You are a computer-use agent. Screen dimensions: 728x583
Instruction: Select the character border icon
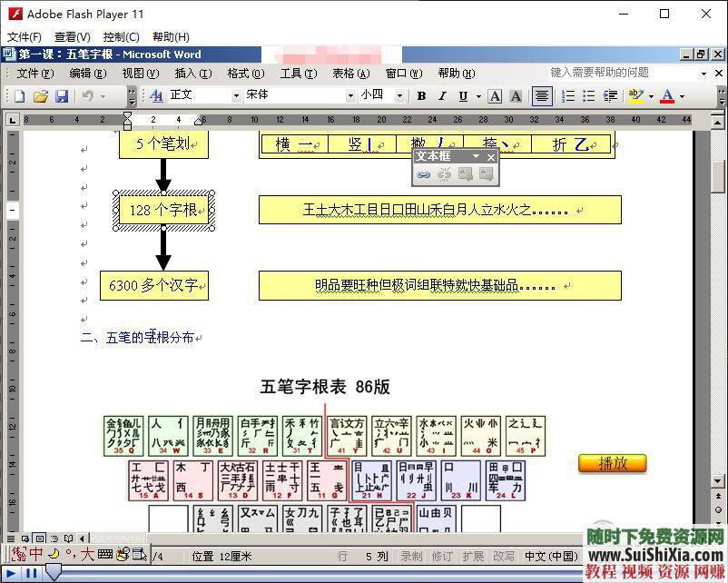(496, 96)
